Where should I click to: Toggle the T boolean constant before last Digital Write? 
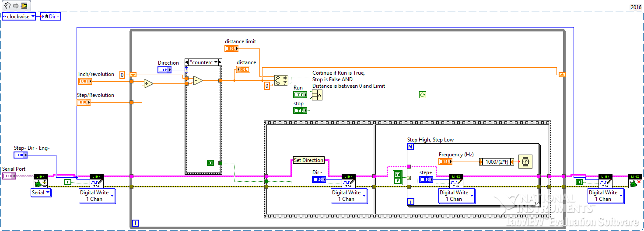(x=579, y=182)
